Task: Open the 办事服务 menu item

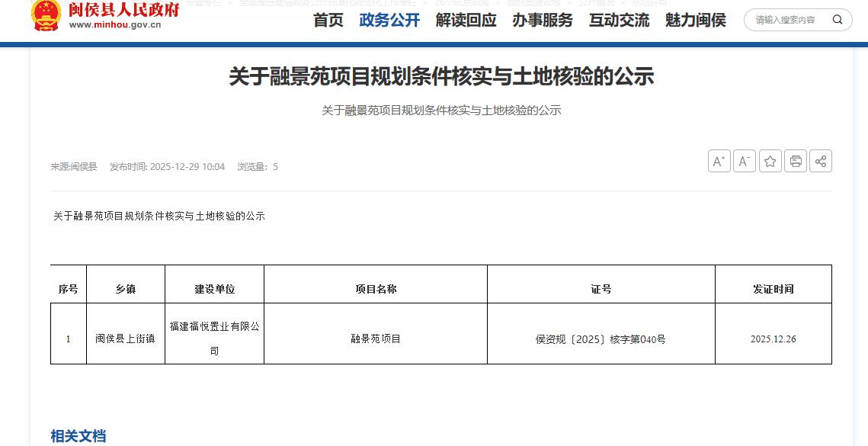Action: pyautogui.click(x=542, y=21)
